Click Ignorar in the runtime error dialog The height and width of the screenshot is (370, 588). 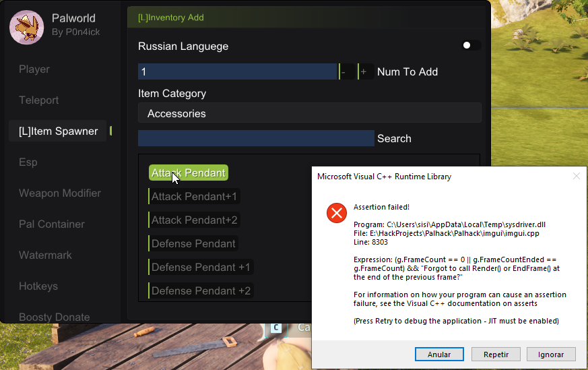click(551, 354)
